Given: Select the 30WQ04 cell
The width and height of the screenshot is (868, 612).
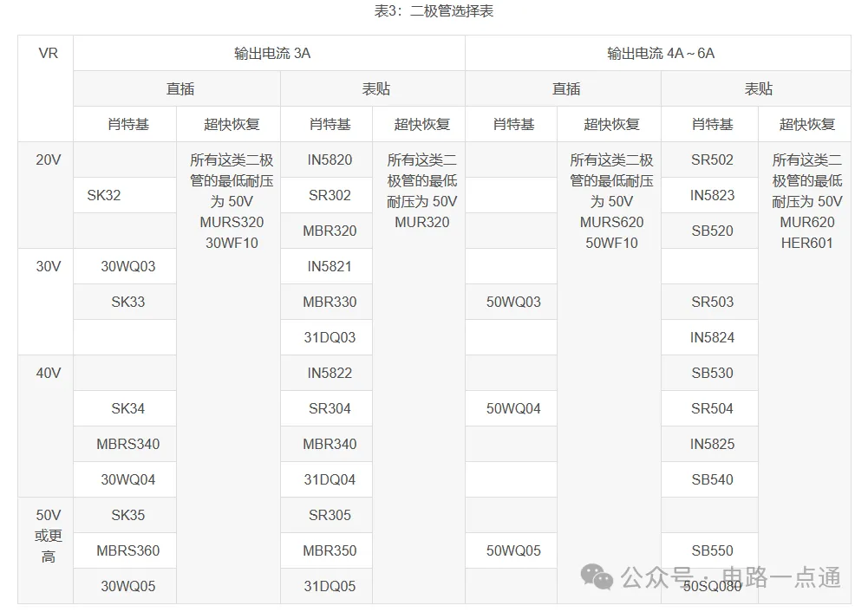Looking at the screenshot, I should tap(125, 479).
